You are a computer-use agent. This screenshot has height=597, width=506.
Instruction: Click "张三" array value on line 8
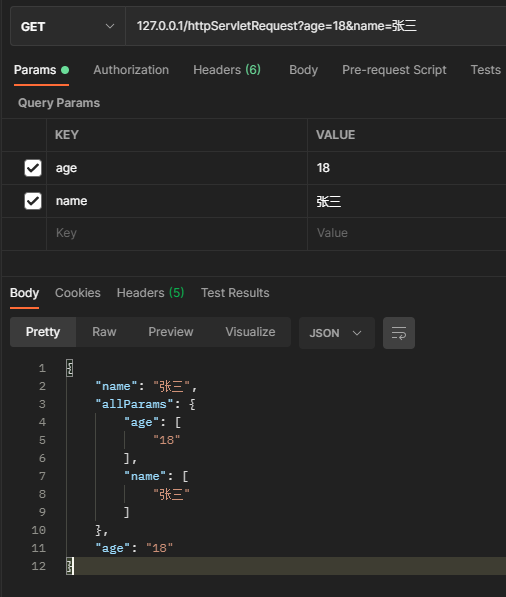171,494
